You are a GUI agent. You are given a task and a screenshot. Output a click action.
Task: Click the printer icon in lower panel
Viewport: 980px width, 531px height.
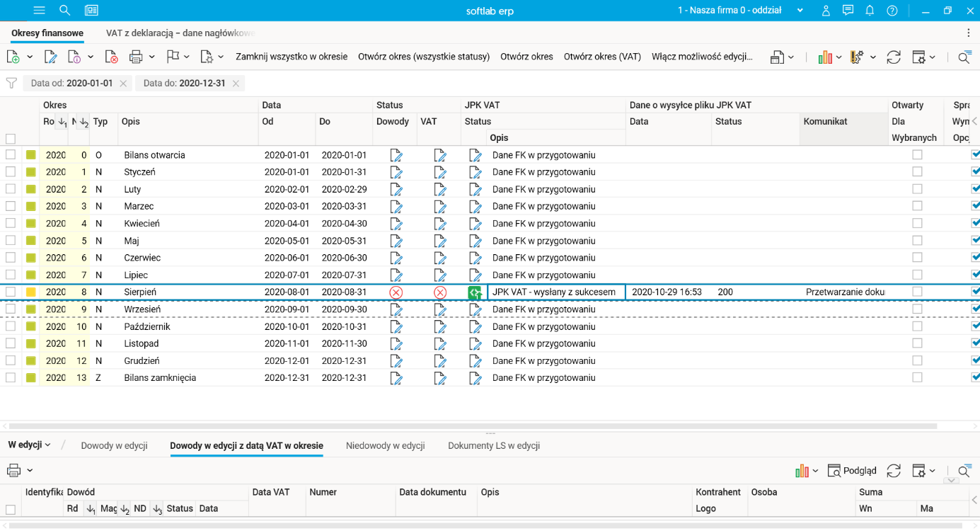click(x=13, y=470)
